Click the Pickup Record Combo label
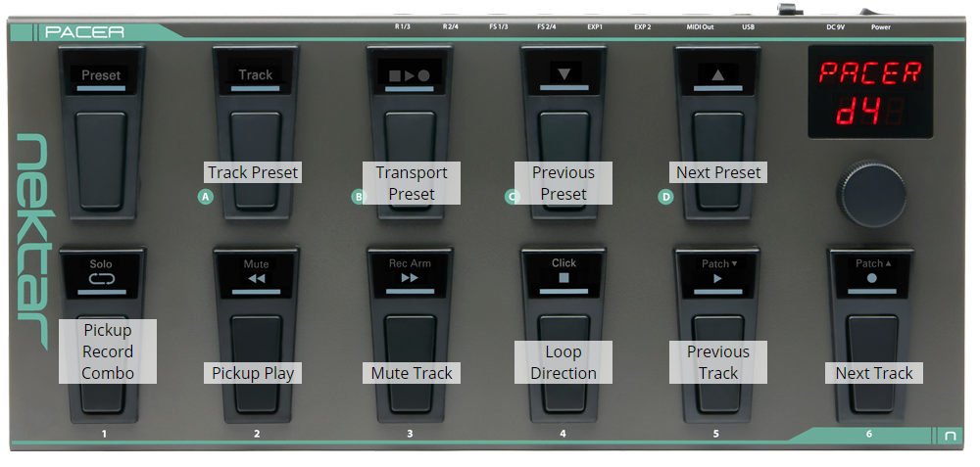 coord(107,351)
